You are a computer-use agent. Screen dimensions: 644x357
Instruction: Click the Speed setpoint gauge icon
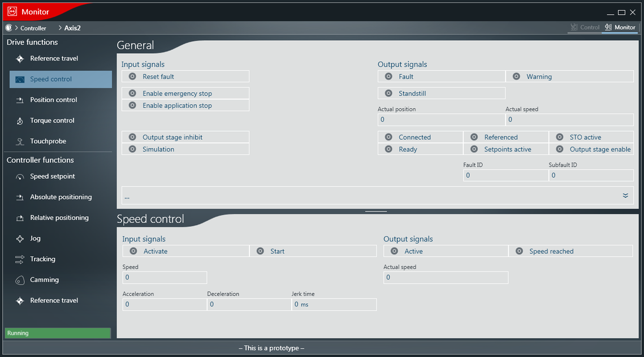point(20,177)
